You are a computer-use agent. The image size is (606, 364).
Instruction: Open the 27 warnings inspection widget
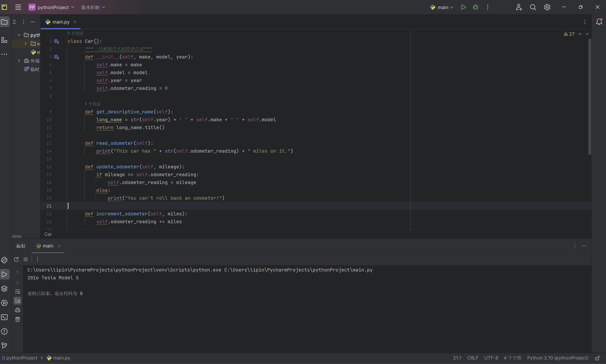click(569, 34)
